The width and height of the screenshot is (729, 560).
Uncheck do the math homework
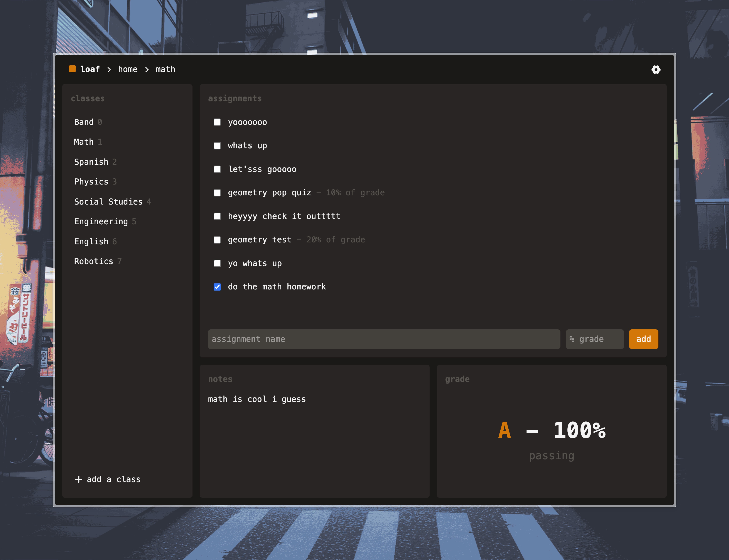[217, 287]
